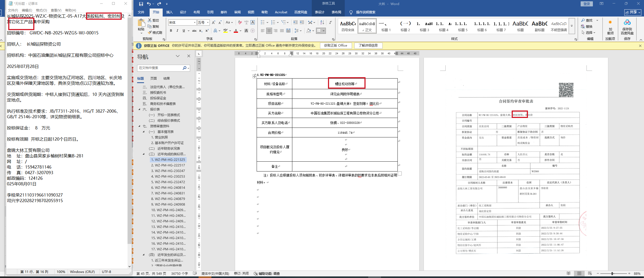Redo the last action in Word

[x=159, y=4]
